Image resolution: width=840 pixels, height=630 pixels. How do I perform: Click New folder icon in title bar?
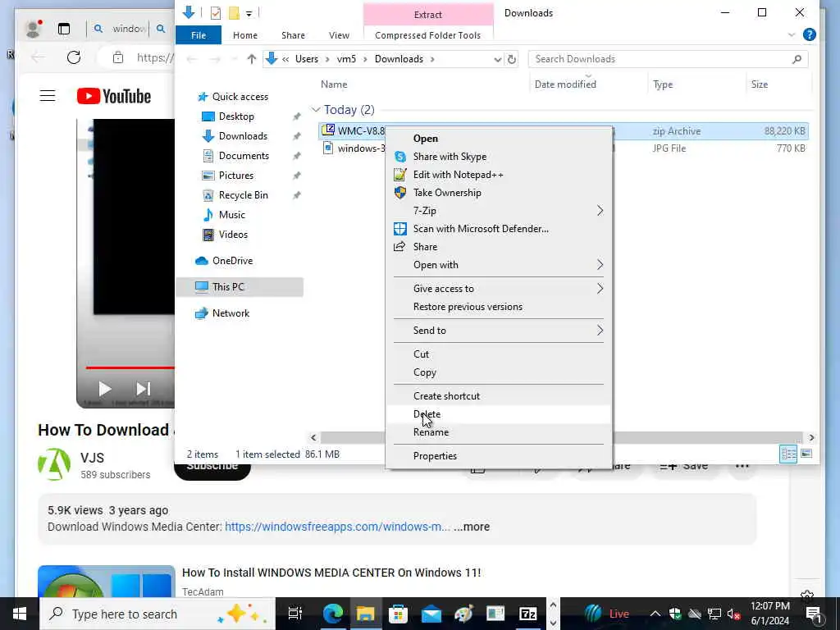(x=234, y=13)
